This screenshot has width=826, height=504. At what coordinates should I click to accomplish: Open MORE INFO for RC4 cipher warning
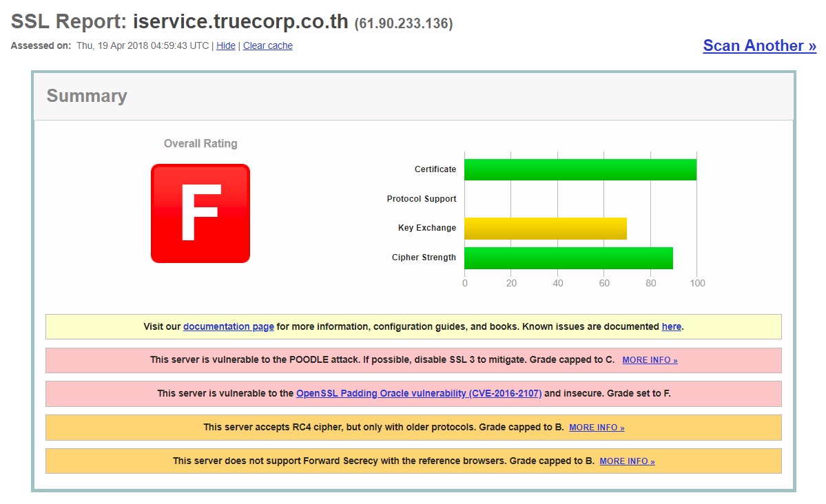pos(597,428)
